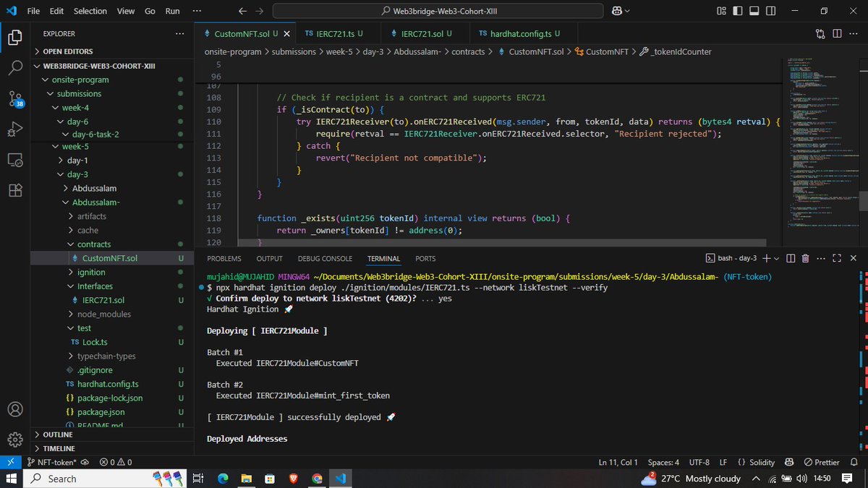Kill terminal with trash icon

coord(806,258)
